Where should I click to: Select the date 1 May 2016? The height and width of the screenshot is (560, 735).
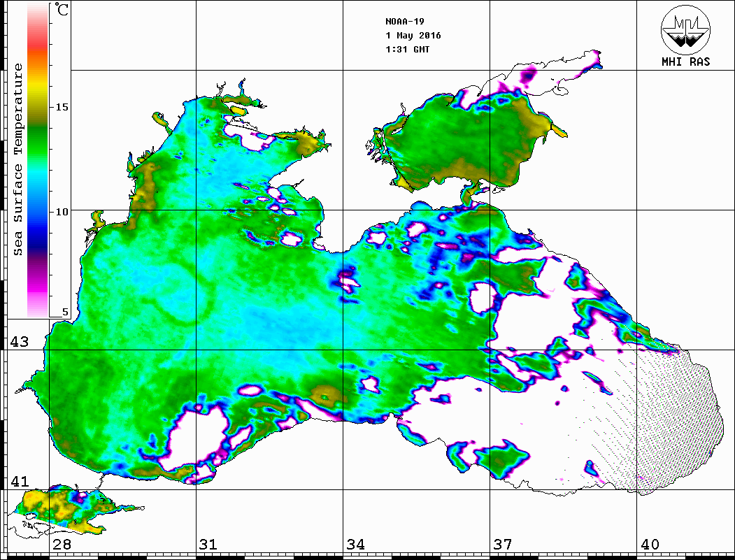(413, 36)
